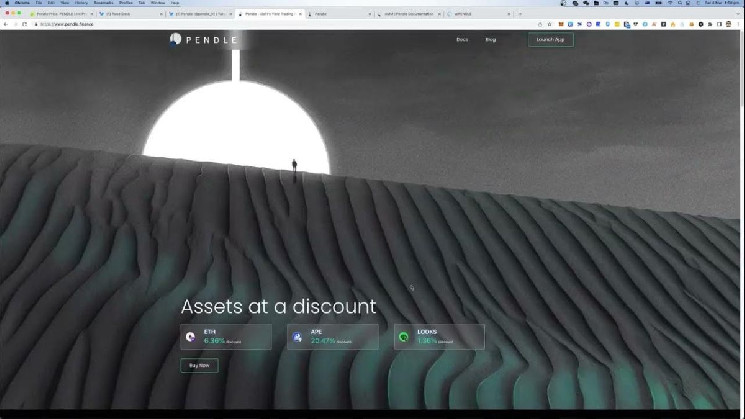Click the address bar showing pendle.finance
Viewport: 745px width, 419px height.
285,24
